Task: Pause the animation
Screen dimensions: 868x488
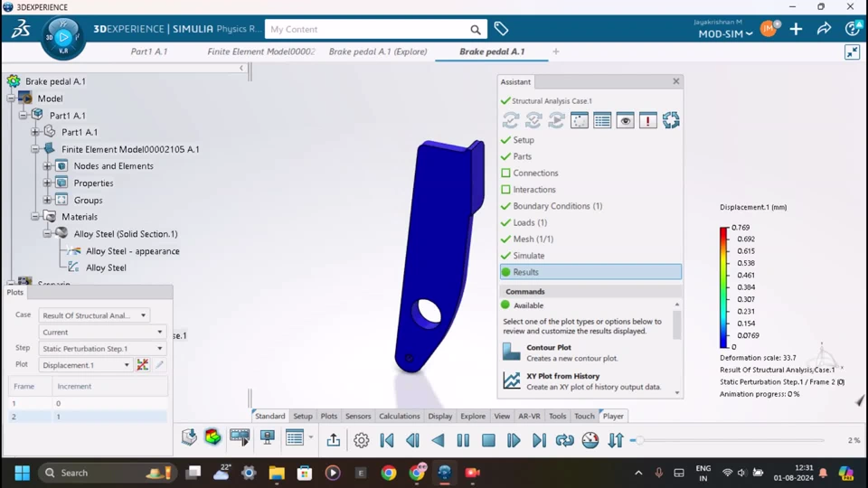Action: [463, 440]
